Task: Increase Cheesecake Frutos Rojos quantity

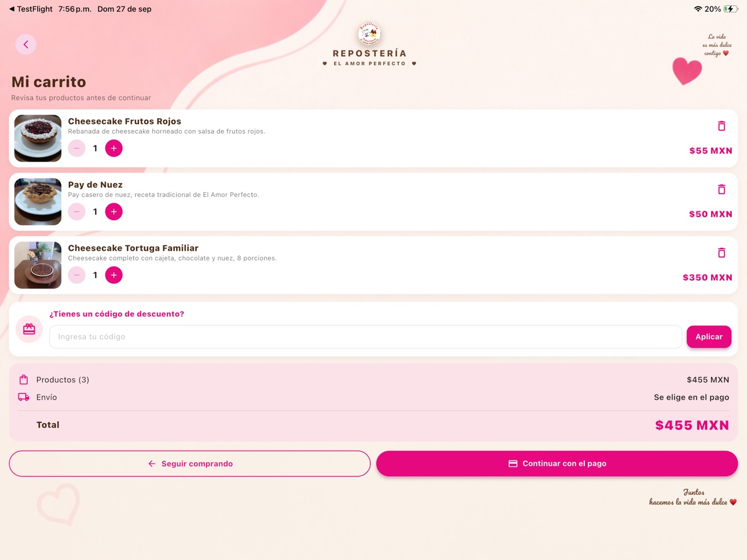Action: pos(114,148)
